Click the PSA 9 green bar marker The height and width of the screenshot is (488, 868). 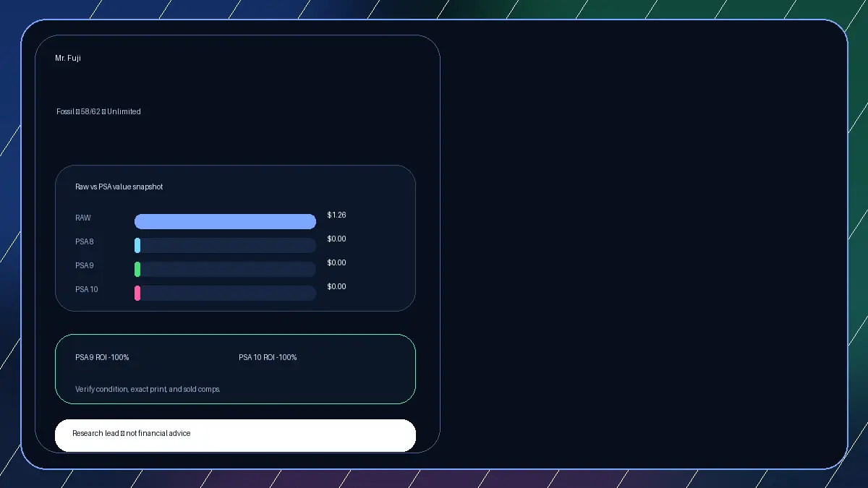[x=137, y=269]
